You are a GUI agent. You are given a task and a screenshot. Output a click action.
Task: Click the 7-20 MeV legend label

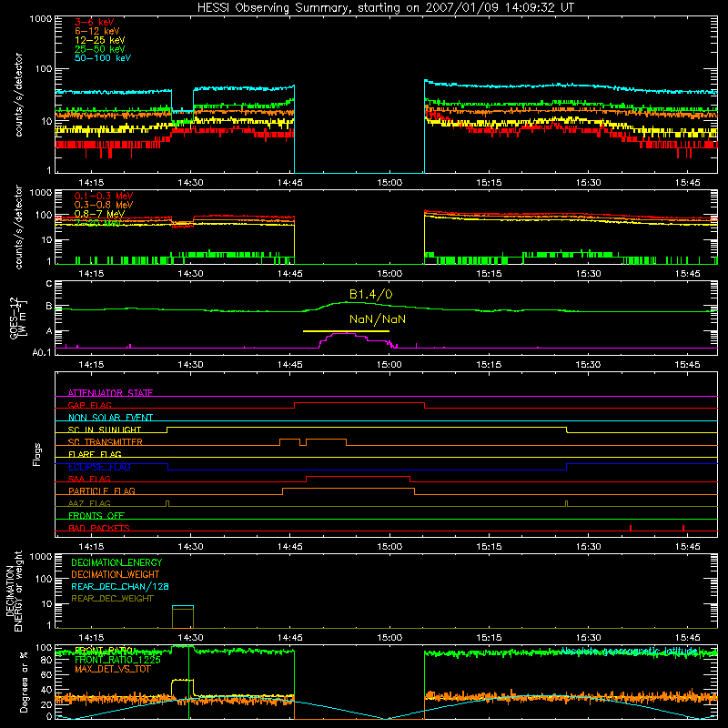(97, 223)
